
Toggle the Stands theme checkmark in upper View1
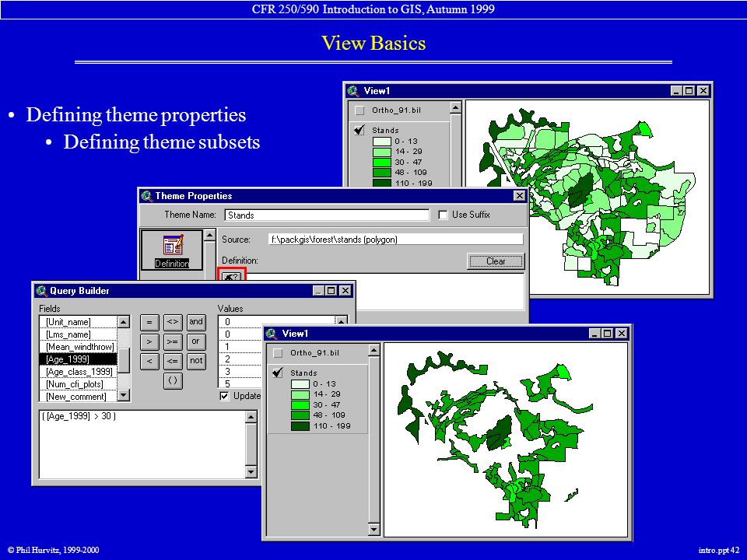[x=359, y=130]
